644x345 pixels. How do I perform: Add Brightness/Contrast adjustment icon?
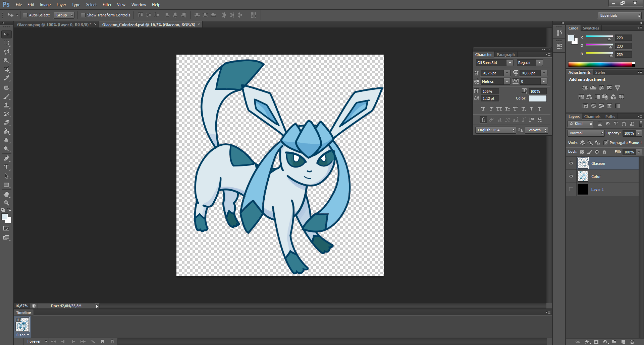click(585, 88)
